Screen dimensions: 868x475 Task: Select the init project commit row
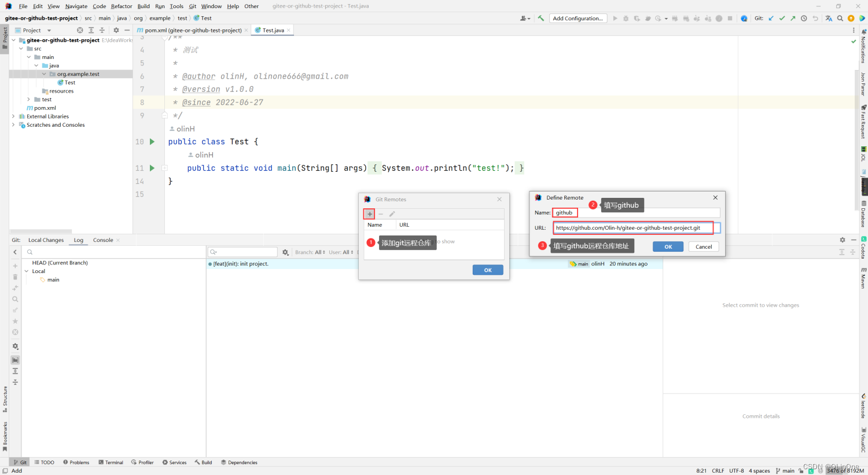434,264
